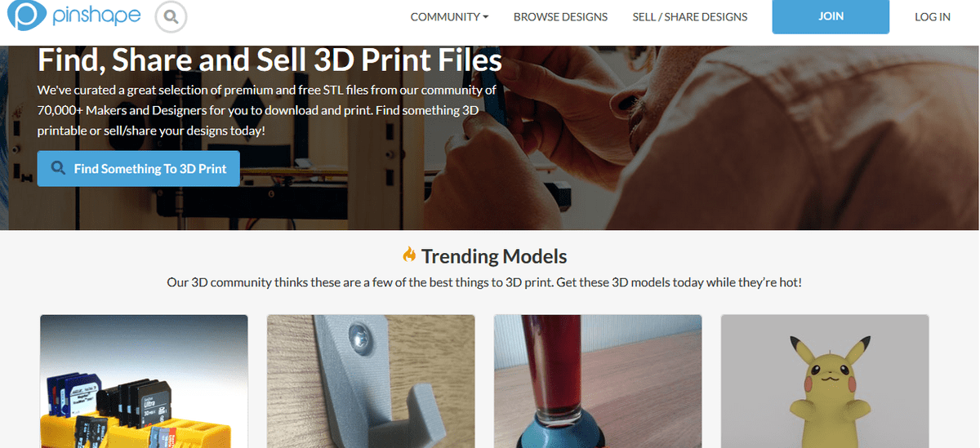980x448 pixels.
Task: Click the Trending Models description text
Action: point(485,282)
